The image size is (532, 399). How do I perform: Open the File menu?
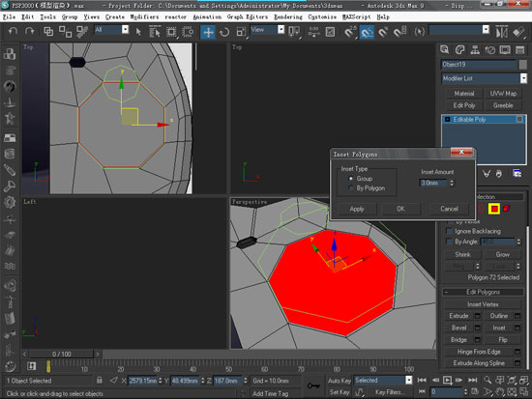9,16
